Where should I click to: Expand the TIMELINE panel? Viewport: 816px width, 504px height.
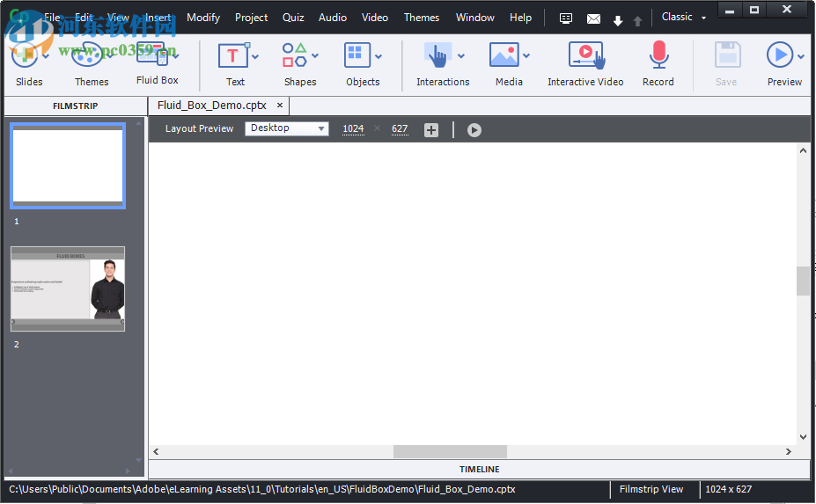(479, 469)
